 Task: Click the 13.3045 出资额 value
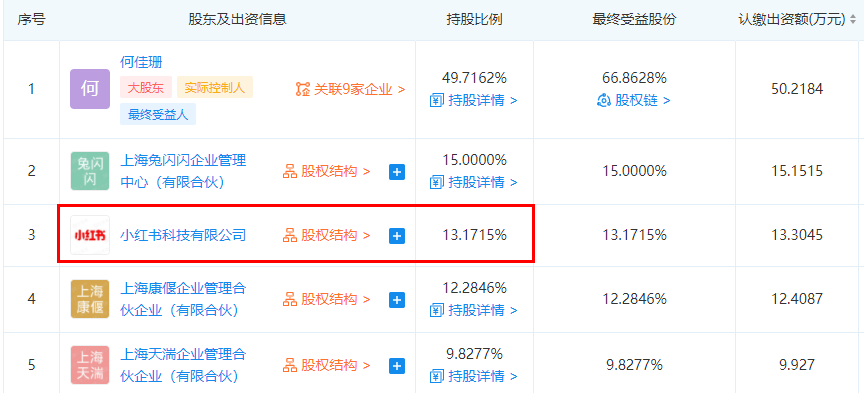[x=797, y=235]
